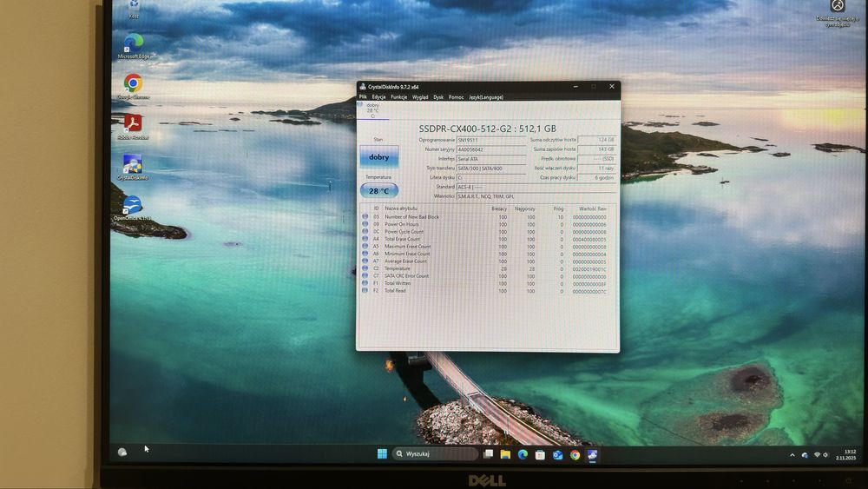
Task: Click the dobry health status button
Action: [x=379, y=156]
